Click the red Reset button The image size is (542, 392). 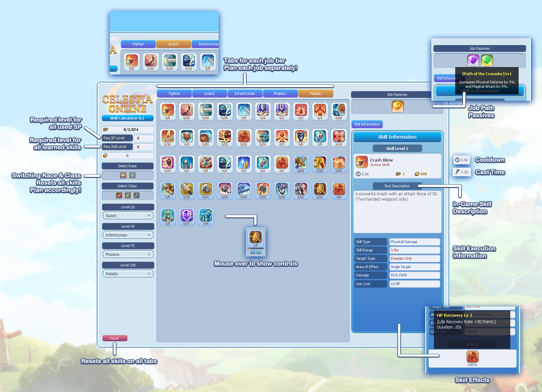(x=114, y=338)
